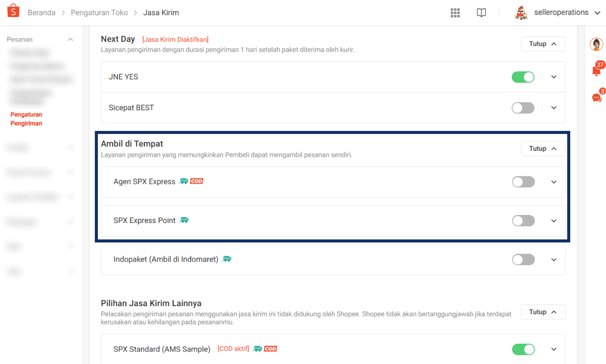Expand Sicepat BEST details chevron

[x=554, y=108]
